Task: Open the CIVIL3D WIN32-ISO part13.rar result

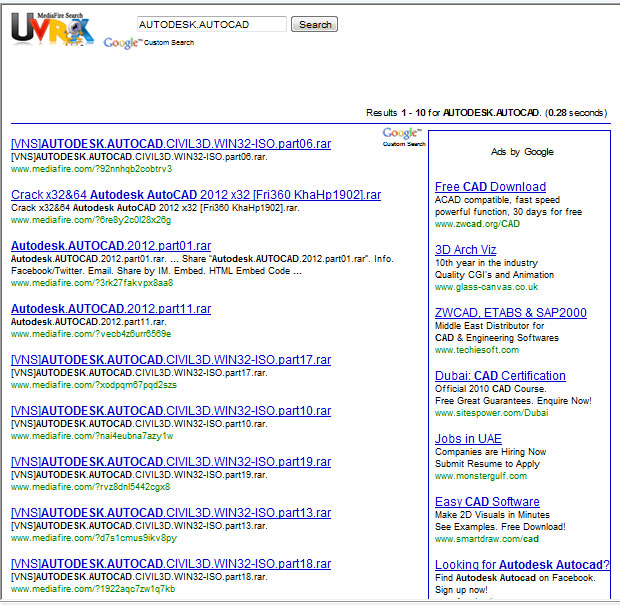Action: tap(171, 512)
